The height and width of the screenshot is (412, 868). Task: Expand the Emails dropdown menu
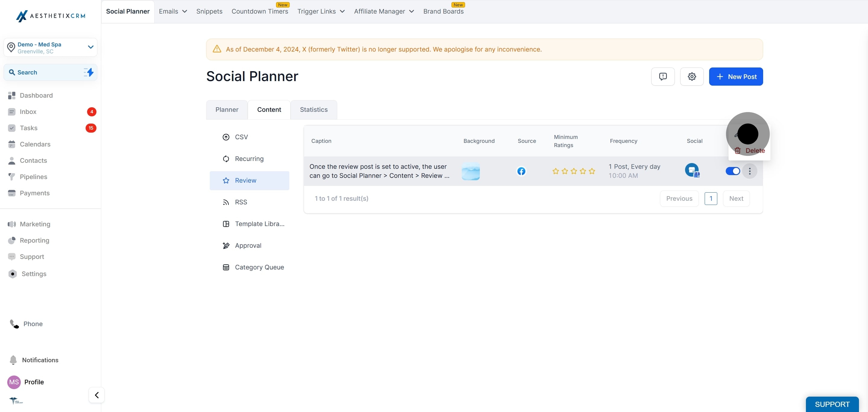click(173, 11)
